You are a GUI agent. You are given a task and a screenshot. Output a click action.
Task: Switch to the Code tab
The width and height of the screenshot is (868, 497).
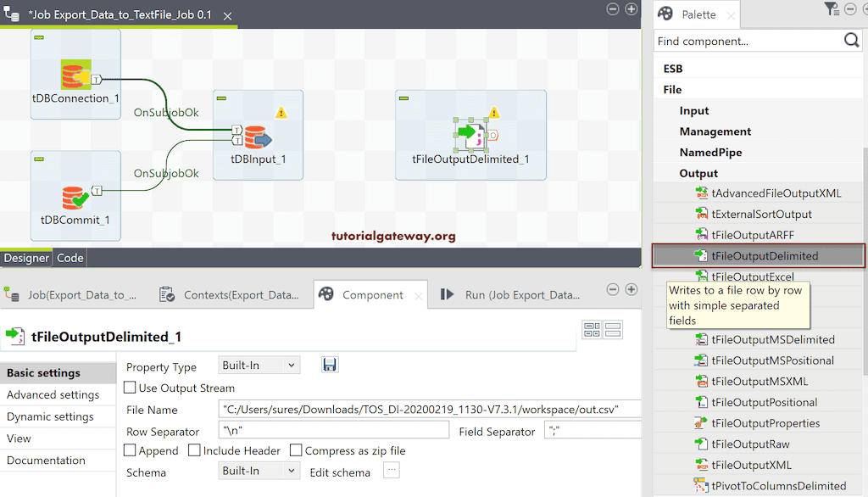click(x=70, y=257)
